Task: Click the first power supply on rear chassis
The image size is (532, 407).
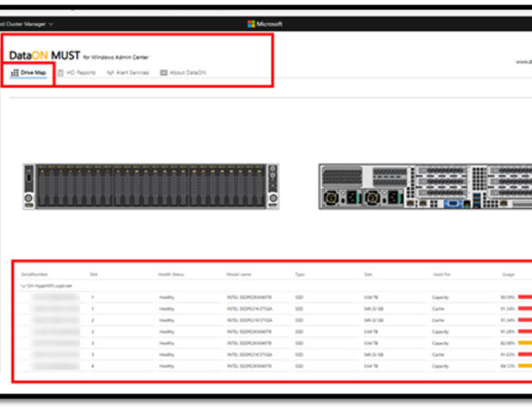Action: (341, 197)
